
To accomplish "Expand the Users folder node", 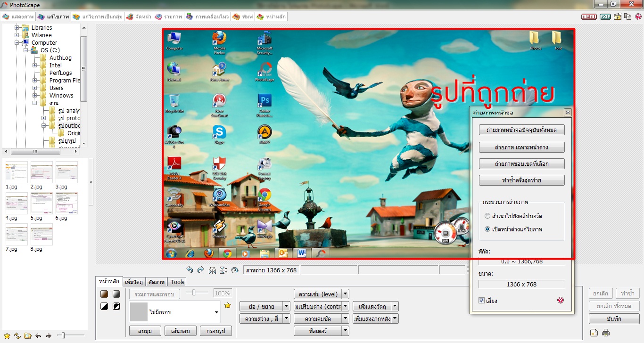I will (35, 88).
